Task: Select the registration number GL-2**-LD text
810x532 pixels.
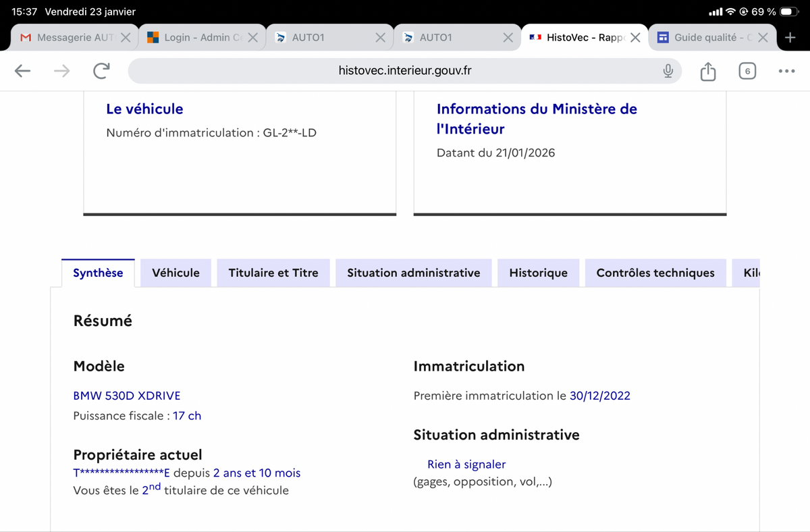Action: point(290,133)
